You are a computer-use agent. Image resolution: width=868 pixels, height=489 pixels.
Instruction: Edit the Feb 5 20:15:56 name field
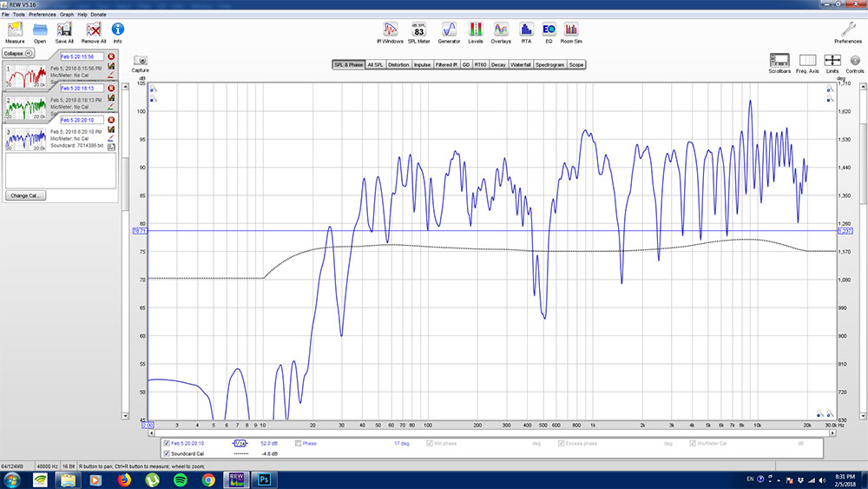pyautogui.click(x=82, y=56)
